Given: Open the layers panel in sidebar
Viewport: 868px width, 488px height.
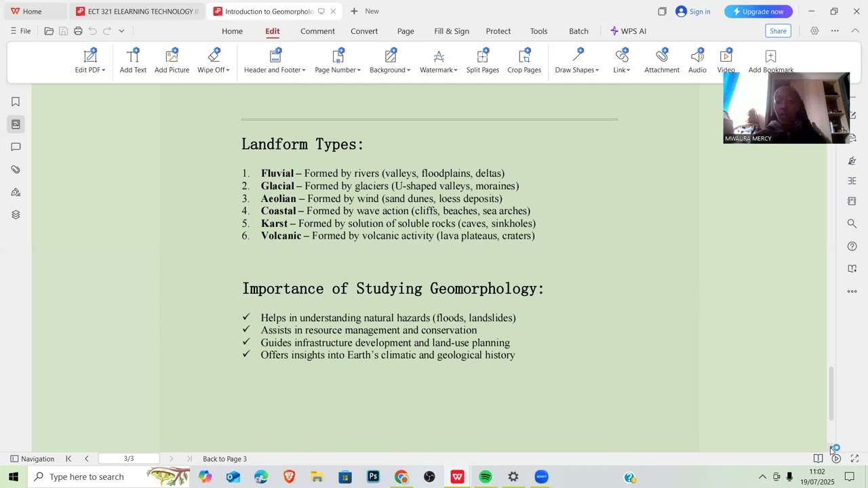Looking at the screenshot, I should [x=16, y=215].
